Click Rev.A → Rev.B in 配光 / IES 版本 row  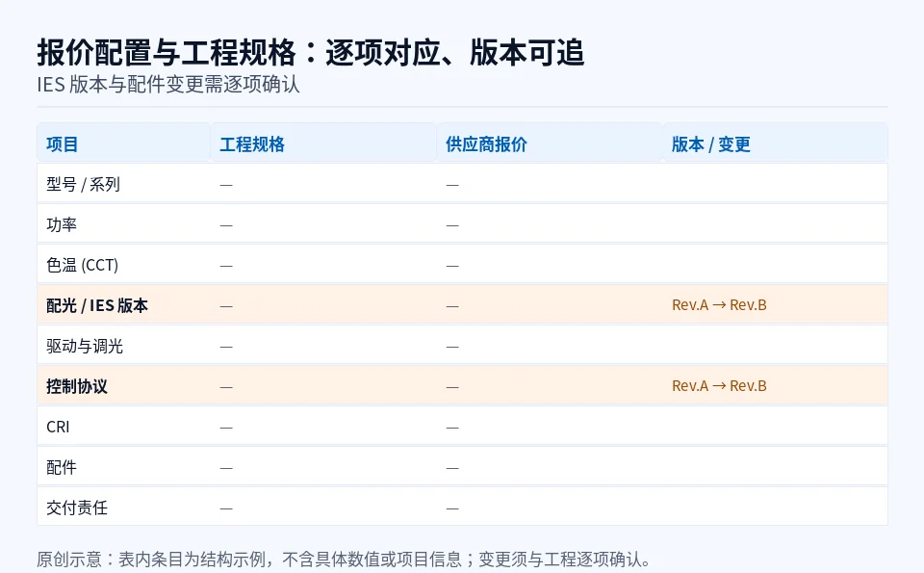point(719,304)
